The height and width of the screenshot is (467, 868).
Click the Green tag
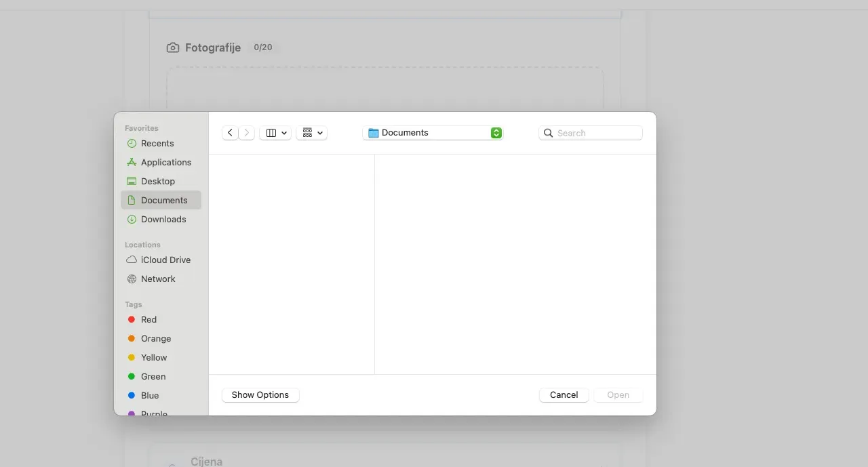(x=153, y=377)
